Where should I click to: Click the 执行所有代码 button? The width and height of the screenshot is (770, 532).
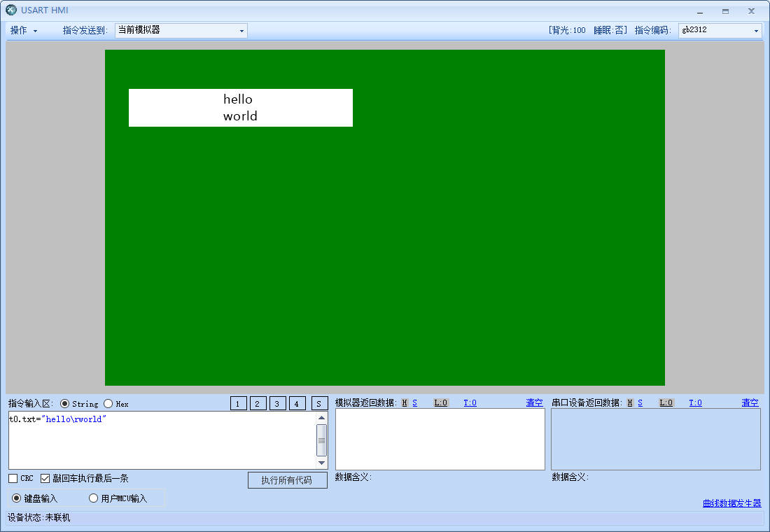point(287,480)
